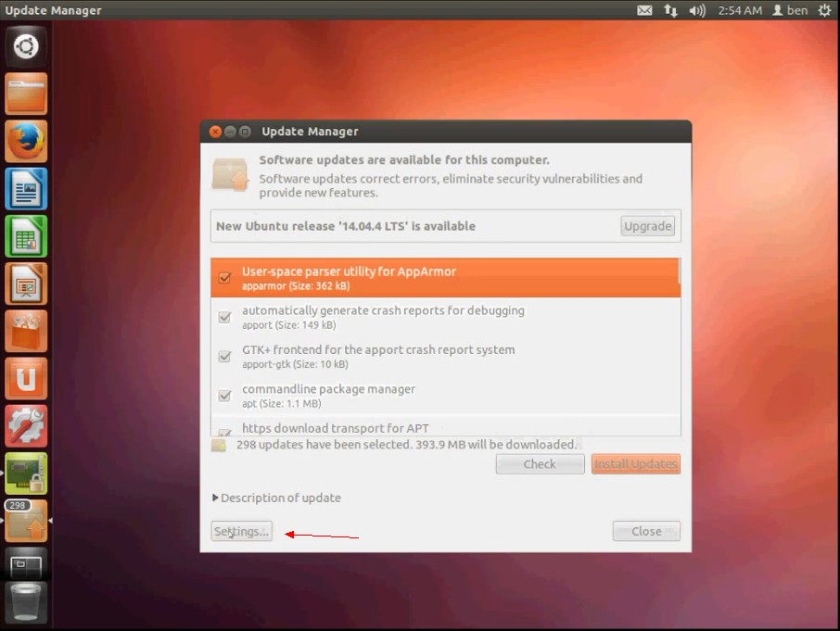Click the update list scrollbar handle
The height and width of the screenshot is (631, 840).
pos(679,271)
